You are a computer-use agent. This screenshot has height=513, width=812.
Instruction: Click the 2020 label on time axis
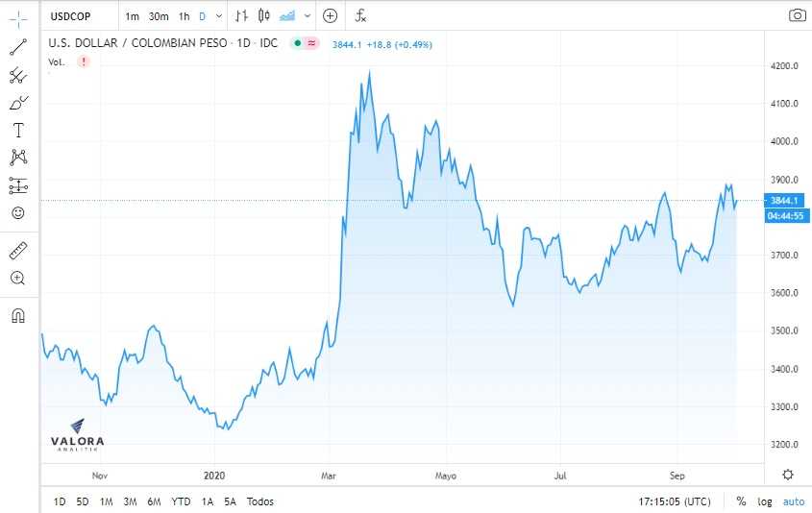tap(214, 476)
